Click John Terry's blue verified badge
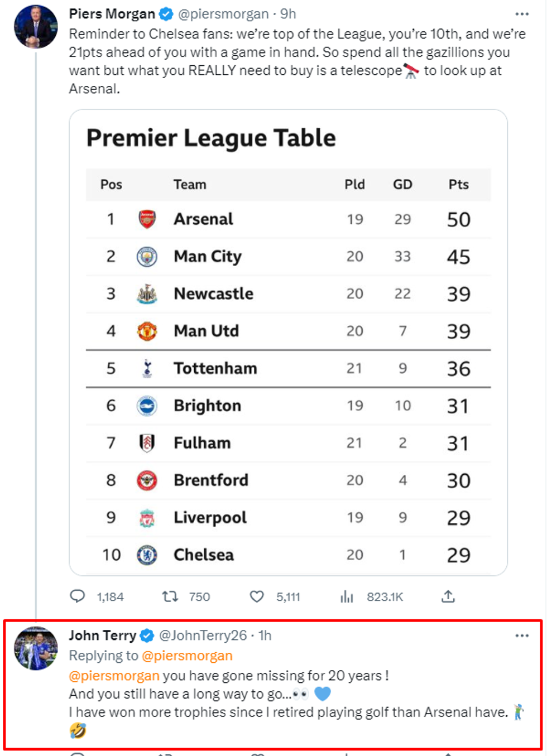 coord(147,635)
